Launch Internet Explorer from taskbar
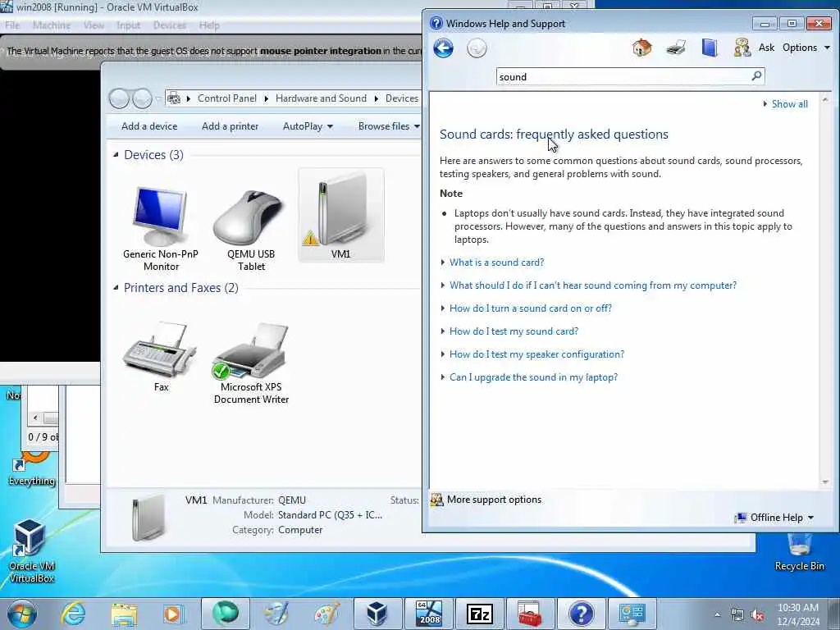This screenshot has width=840, height=630. (73, 614)
